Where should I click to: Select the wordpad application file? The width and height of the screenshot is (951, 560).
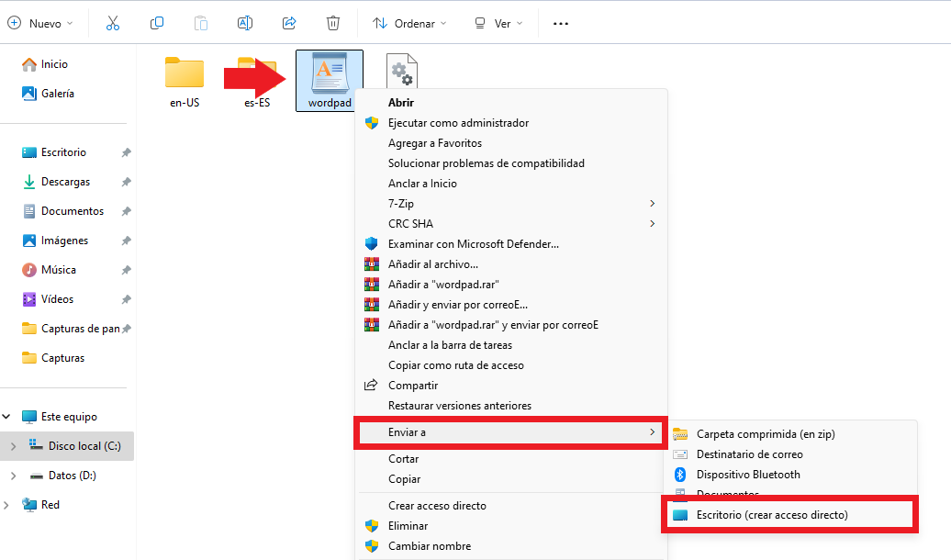pos(330,81)
